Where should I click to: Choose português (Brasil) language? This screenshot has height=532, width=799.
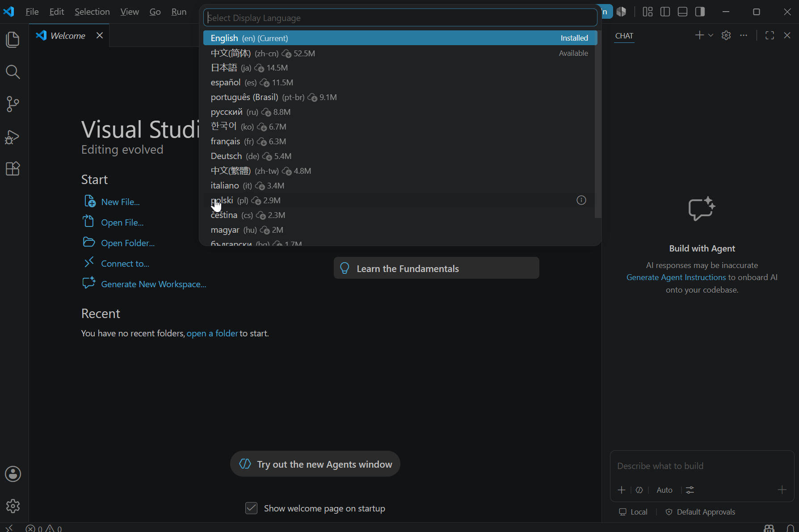[x=400, y=97]
